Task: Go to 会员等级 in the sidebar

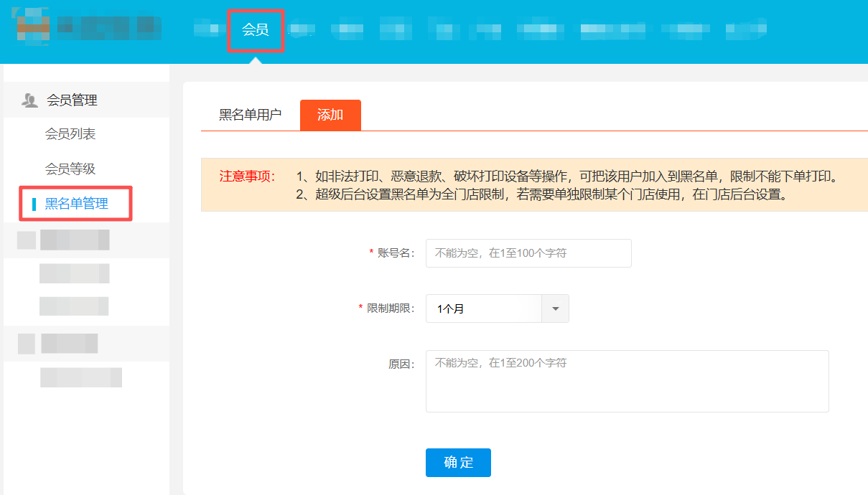Action: 70,169
